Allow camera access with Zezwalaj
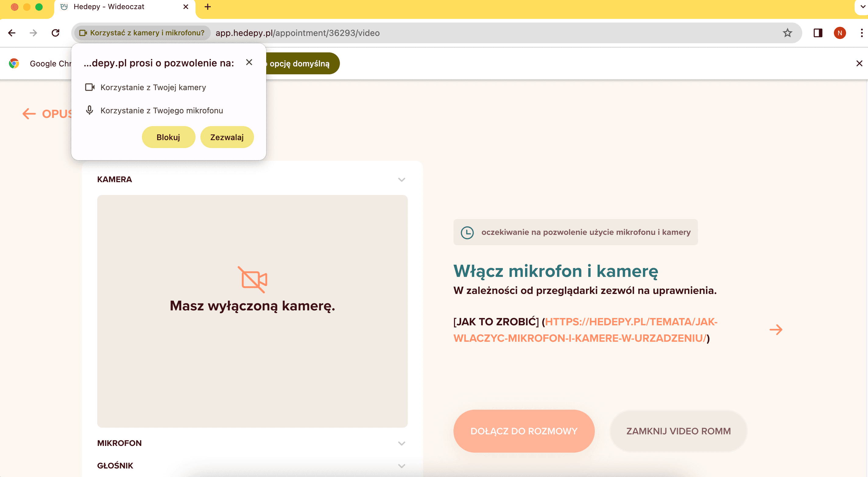The height and width of the screenshot is (477, 868). 227,137
